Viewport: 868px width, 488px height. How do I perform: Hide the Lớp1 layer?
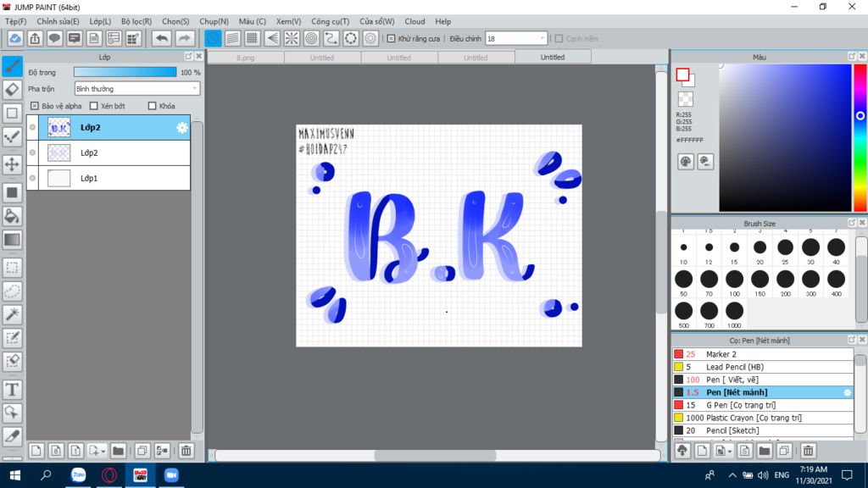pyautogui.click(x=33, y=178)
